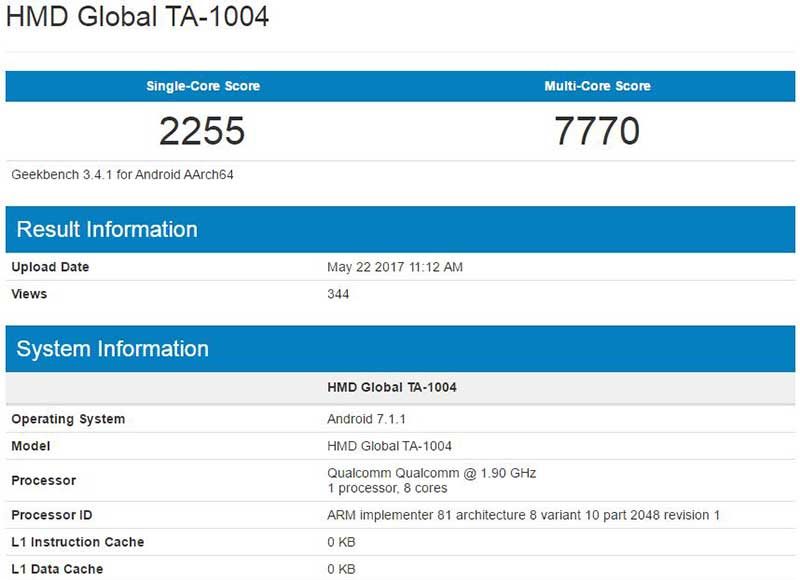Click the Upload Date row label
Image resolution: width=800 pixels, height=580 pixels.
point(50,267)
